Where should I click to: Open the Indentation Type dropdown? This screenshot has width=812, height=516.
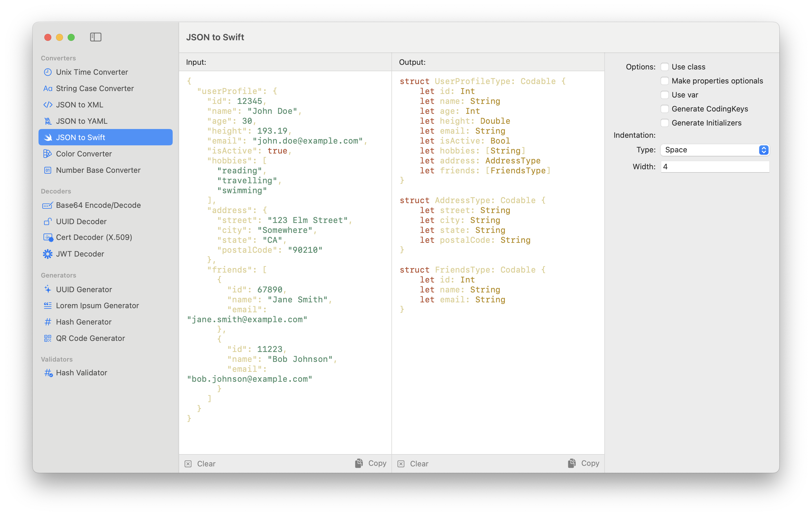(x=715, y=149)
